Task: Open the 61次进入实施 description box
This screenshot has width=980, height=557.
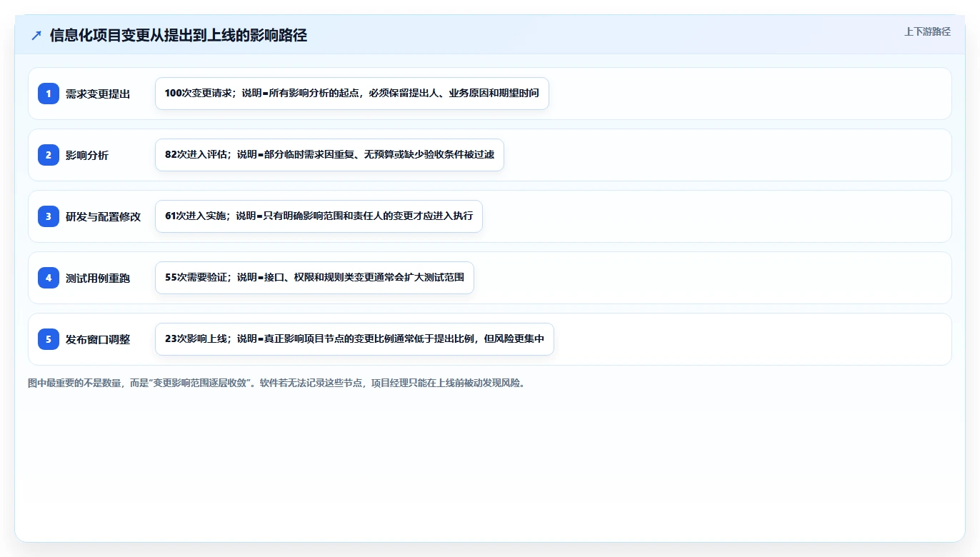Action: coord(319,216)
